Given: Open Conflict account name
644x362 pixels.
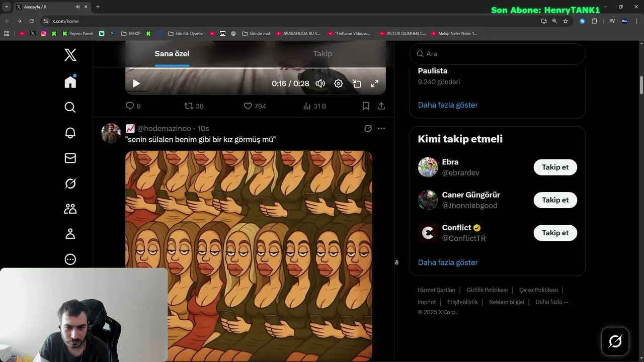Looking at the screenshot, I should [456, 228].
